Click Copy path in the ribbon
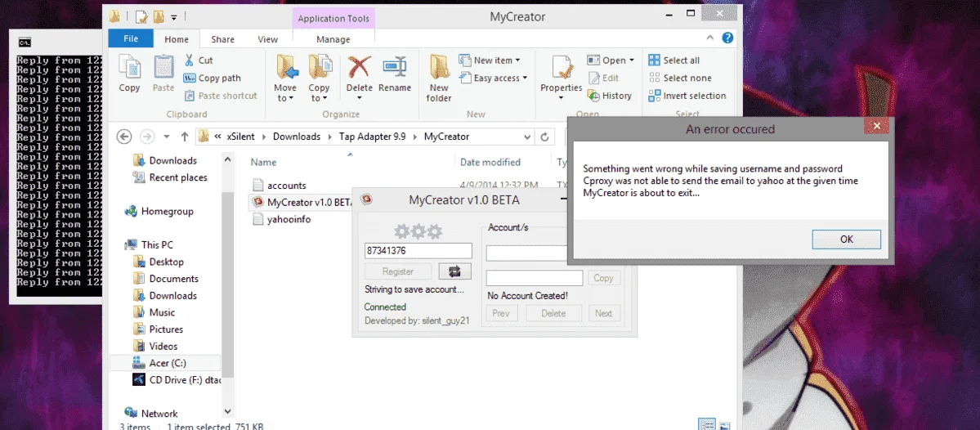 point(212,78)
